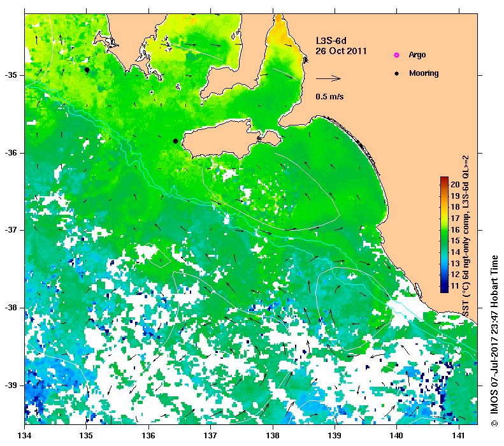Viewport: 504px width, 446px height.
Task: Click the latitude label -36
Action: pos(11,153)
